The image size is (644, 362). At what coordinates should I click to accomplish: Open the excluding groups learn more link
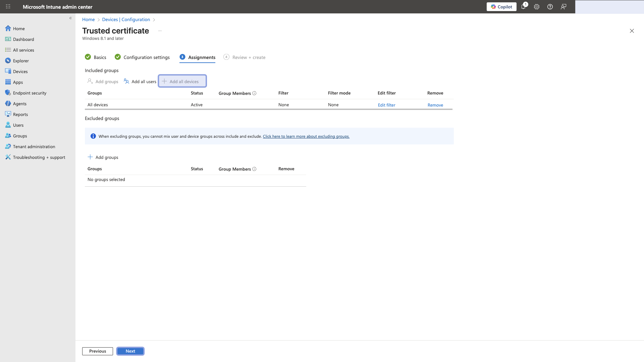[306, 136]
